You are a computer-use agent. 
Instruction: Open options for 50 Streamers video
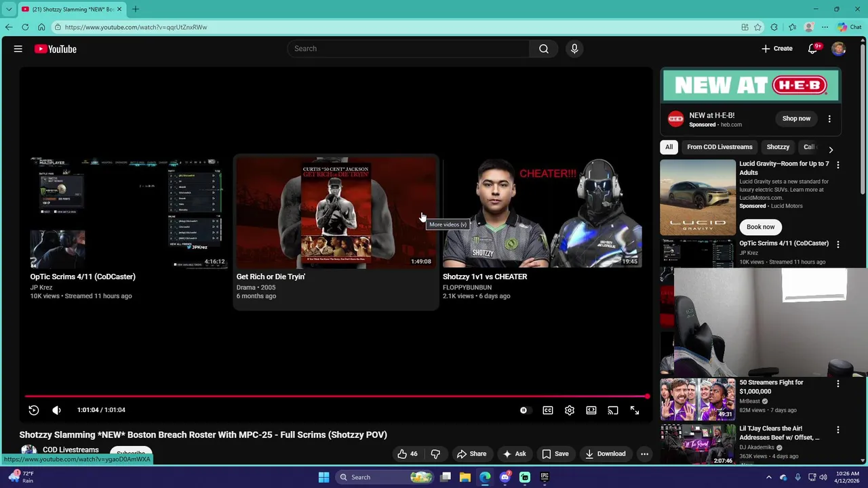[x=838, y=384]
